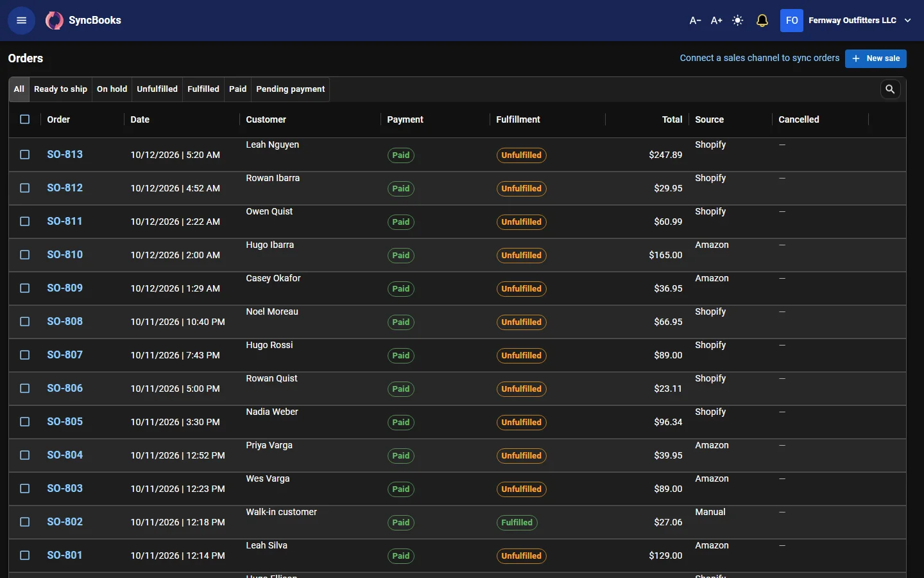Follow Connect a sales channel link

[760, 58]
